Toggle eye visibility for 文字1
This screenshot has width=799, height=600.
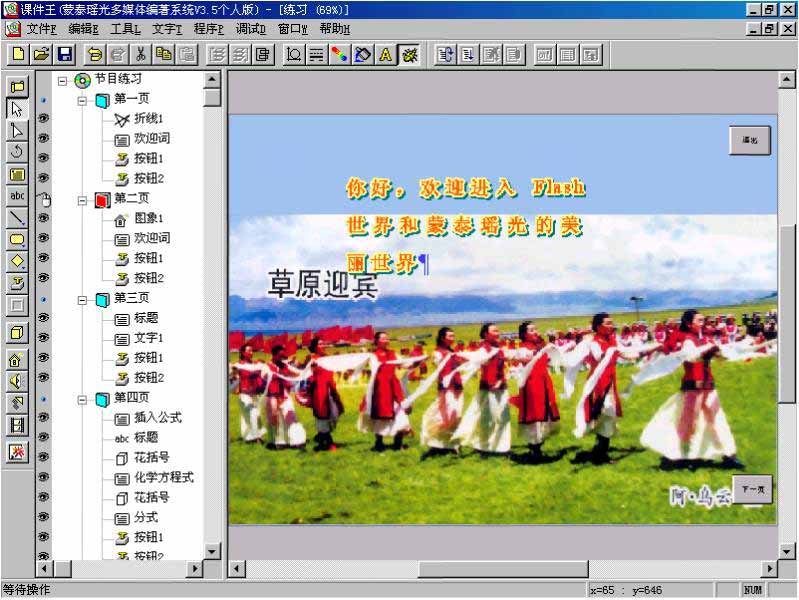(44, 337)
